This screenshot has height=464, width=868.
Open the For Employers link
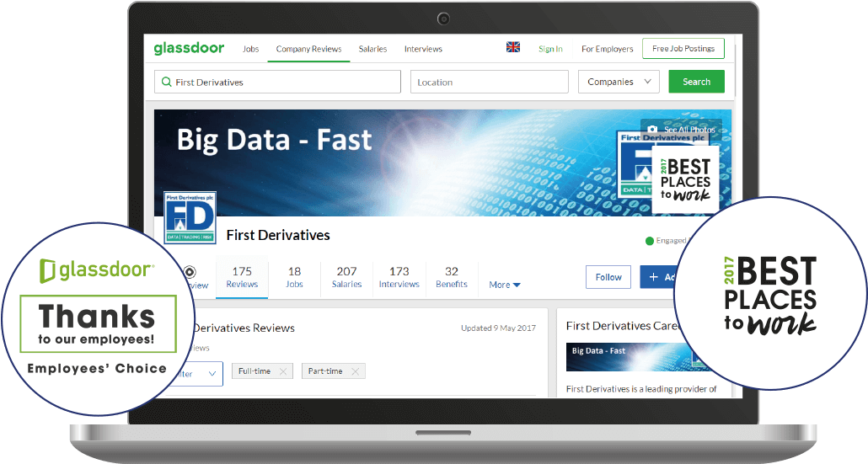[x=608, y=49]
